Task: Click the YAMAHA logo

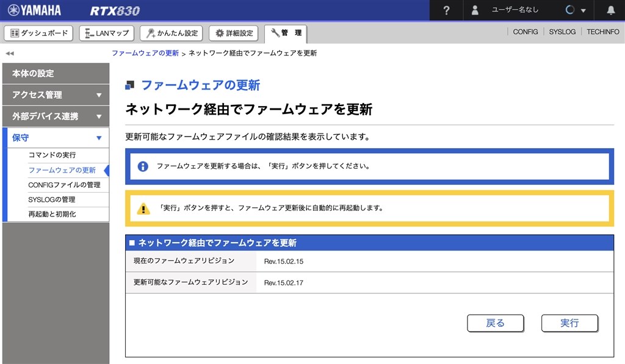Action: [x=34, y=10]
